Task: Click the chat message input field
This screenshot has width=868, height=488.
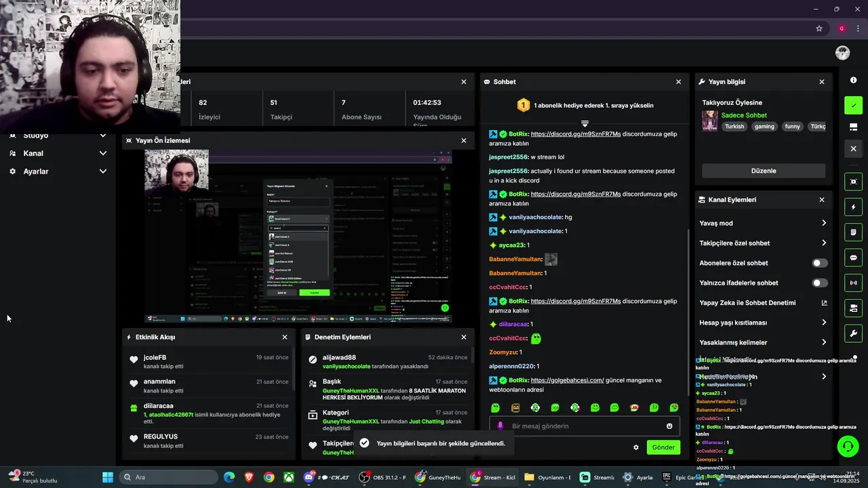Action: (x=584, y=426)
